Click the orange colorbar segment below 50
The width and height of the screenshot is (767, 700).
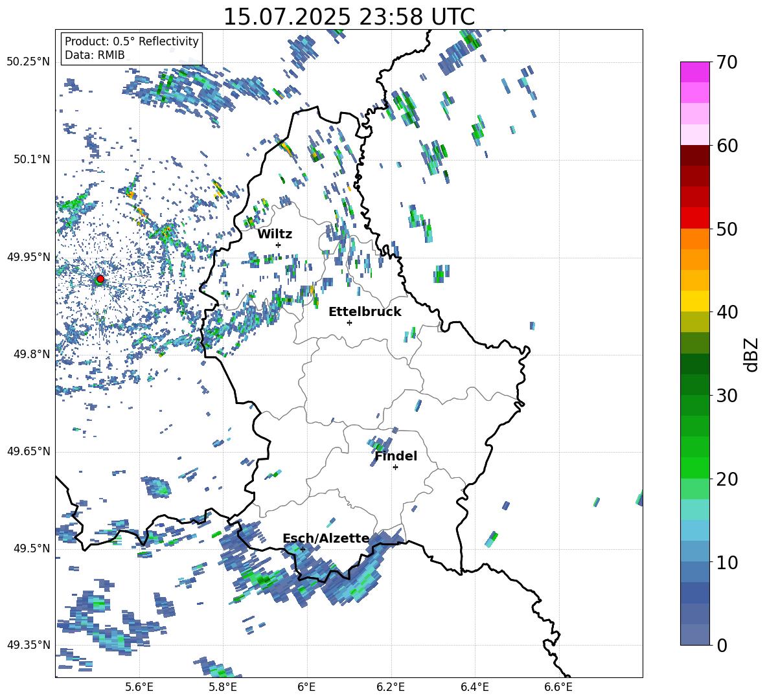point(694,238)
